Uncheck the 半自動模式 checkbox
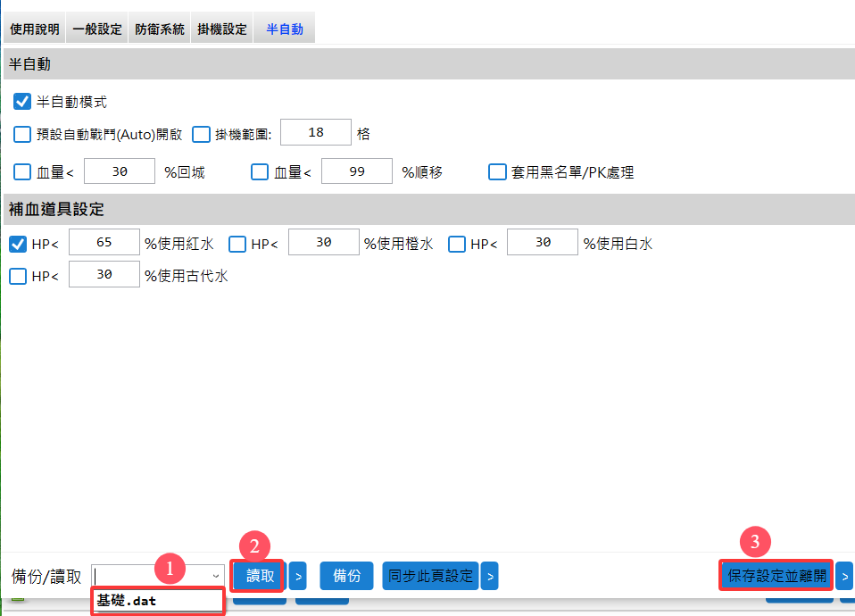Screen dimensions: 855x616 tap(22, 102)
